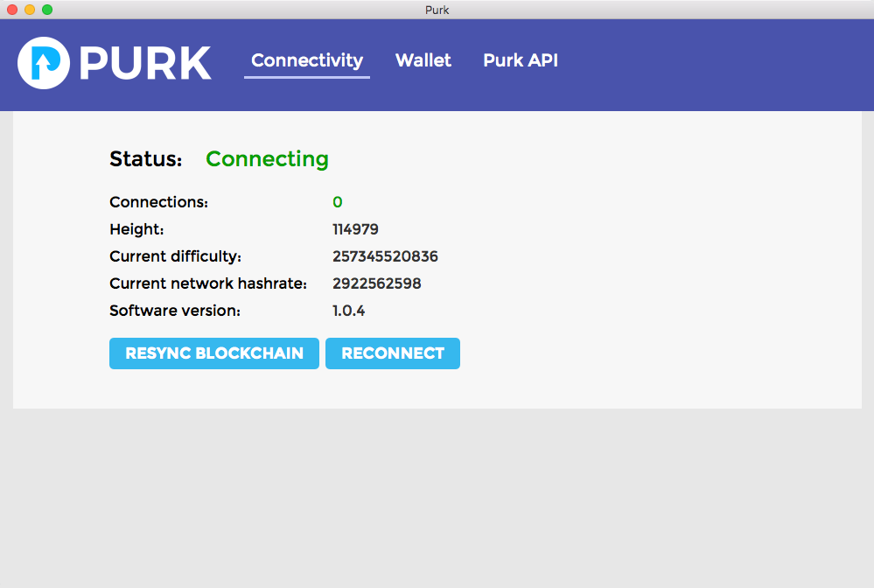Click the Reconnect button

point(393,353)
